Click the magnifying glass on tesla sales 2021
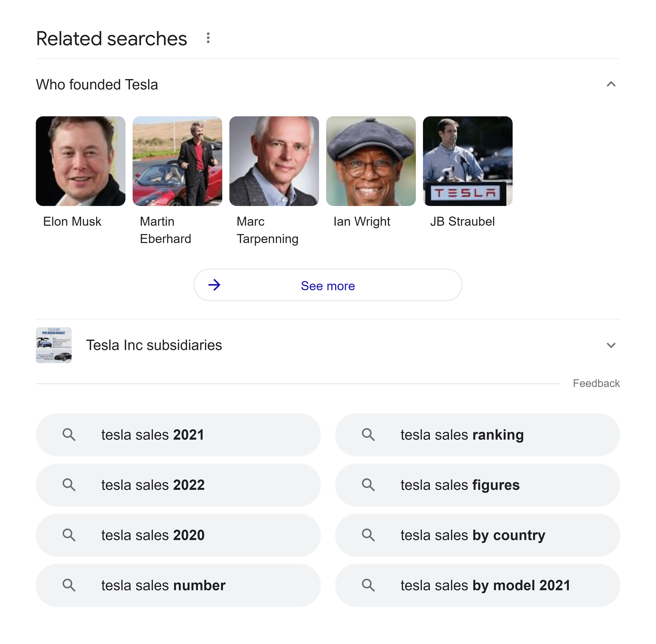This screenshot has height=644, width=656. tap(70, 435)
